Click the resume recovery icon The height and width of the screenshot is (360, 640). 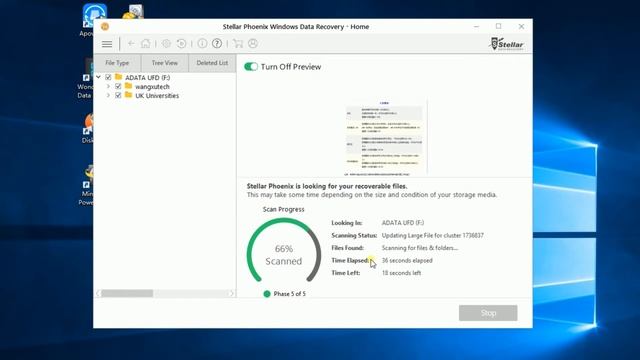click(182, 43)
